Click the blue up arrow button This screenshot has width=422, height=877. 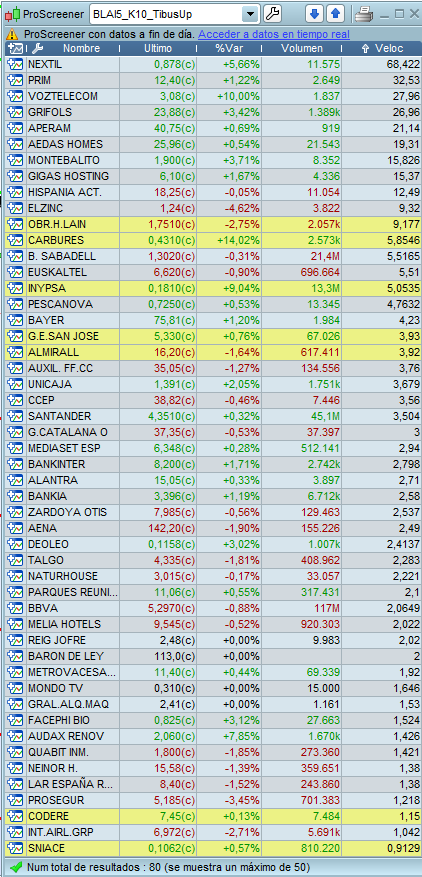coord(335,14)
